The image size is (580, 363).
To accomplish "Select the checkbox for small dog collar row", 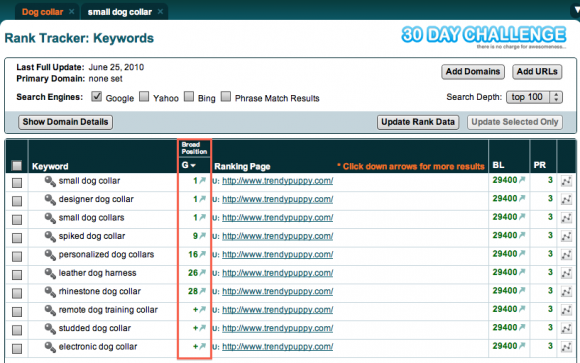I will tap(17, 183).
